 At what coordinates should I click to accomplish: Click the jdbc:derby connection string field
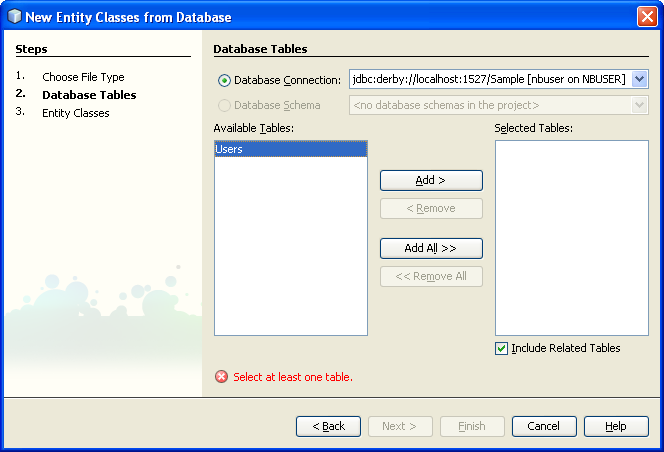click(490, 80)
